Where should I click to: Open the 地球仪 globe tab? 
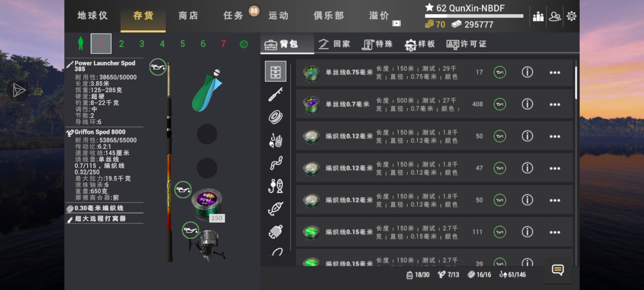pos(92,15)
